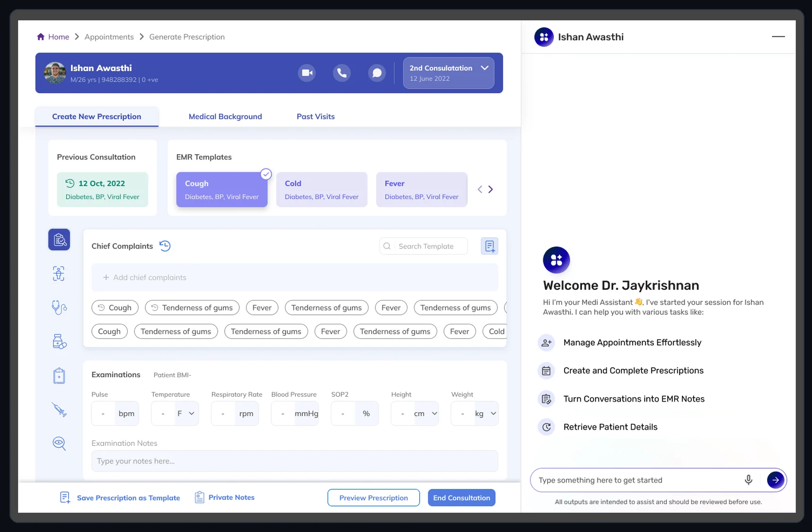
Task: Choose Retrieve Patient Details in assistant
Action: [598, 427]
